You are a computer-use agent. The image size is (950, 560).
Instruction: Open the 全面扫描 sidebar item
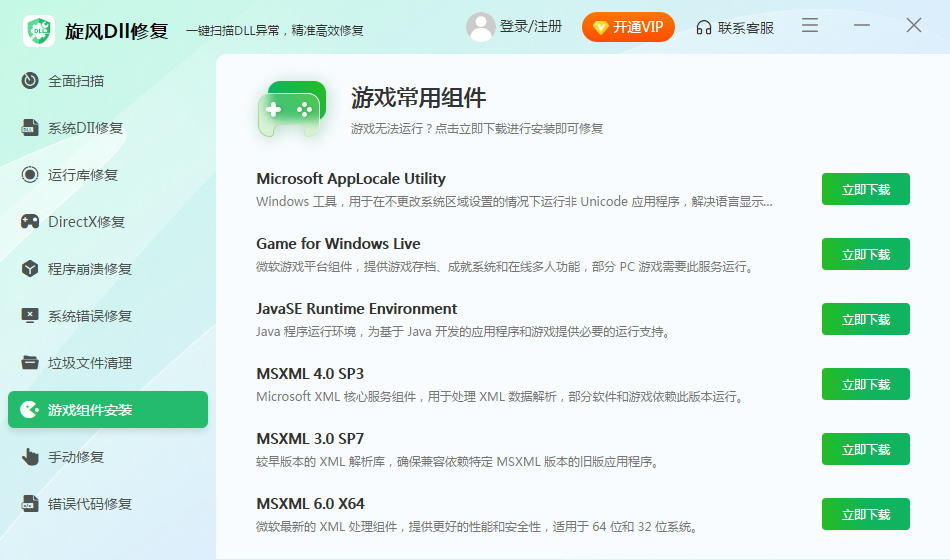point(76,81)
